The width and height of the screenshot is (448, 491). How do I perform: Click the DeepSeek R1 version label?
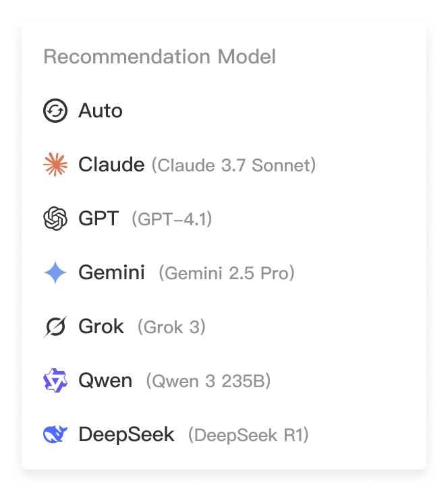coord(248,435)
